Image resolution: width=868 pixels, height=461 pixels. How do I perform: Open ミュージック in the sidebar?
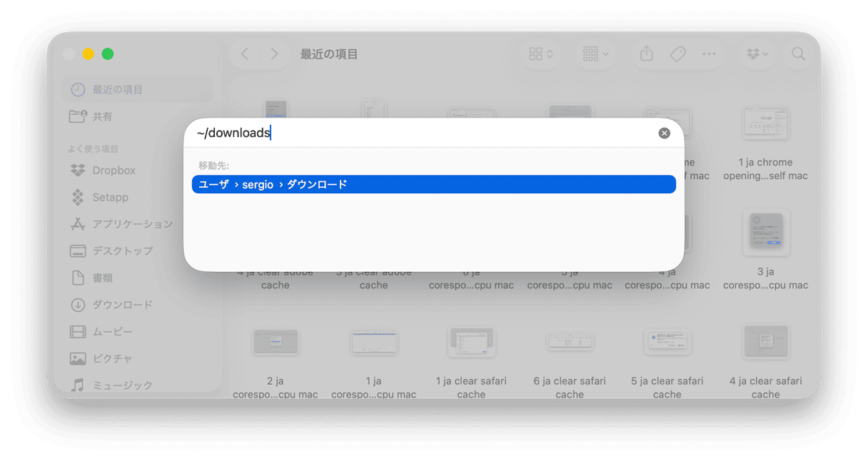pyautogui.click(x=137, y=385)
